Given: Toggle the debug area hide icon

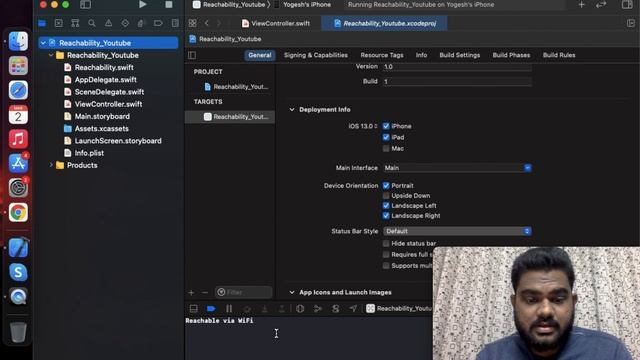Looking at the screenshot, I should click(193, 309).
